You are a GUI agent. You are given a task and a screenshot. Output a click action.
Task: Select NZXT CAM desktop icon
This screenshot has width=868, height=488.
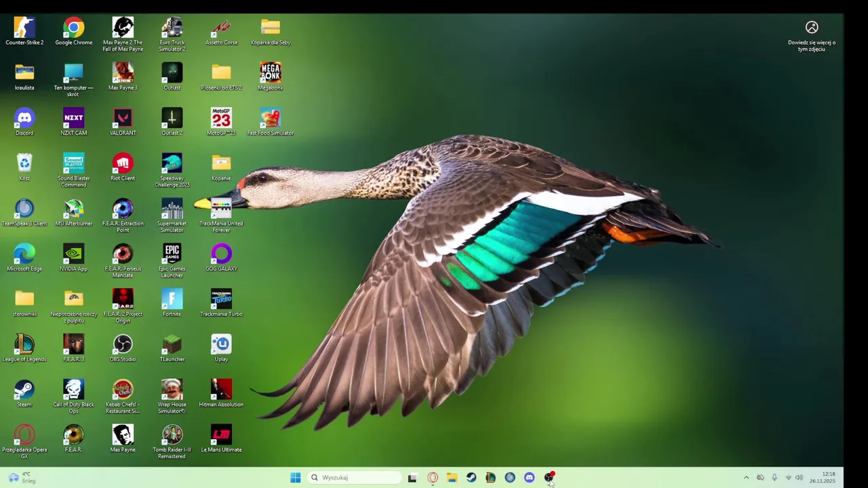coord(74,122)
